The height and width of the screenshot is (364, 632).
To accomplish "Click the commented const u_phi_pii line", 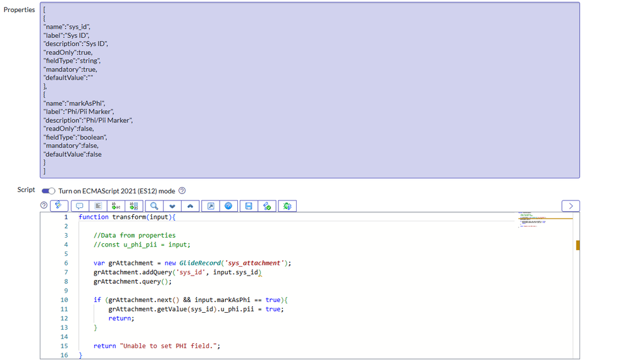I will (142, 245).
